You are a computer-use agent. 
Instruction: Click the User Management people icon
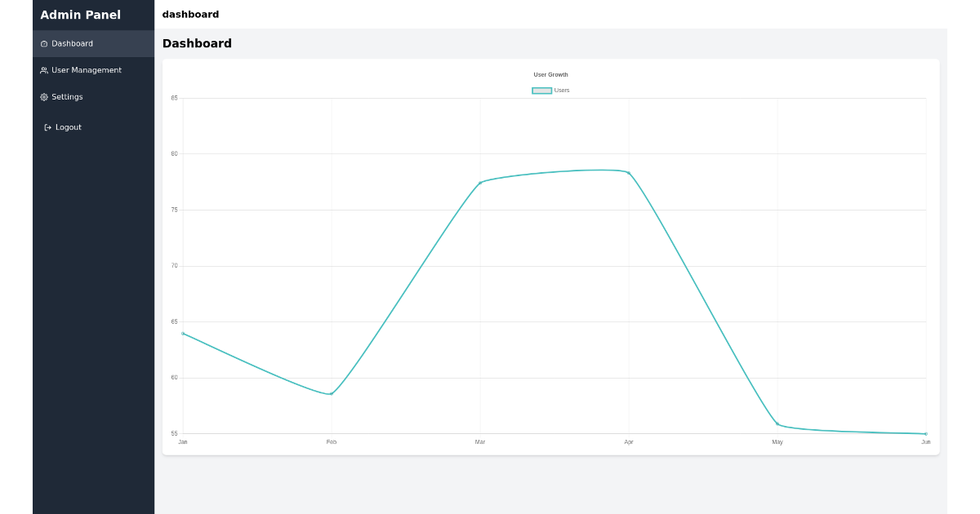coord(43,70)
